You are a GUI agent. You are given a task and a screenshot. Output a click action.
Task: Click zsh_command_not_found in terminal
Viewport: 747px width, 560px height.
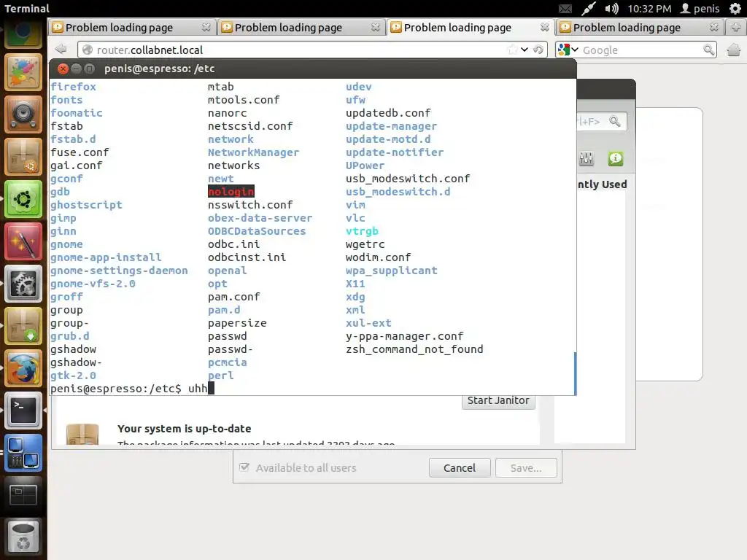click(414, 349)
